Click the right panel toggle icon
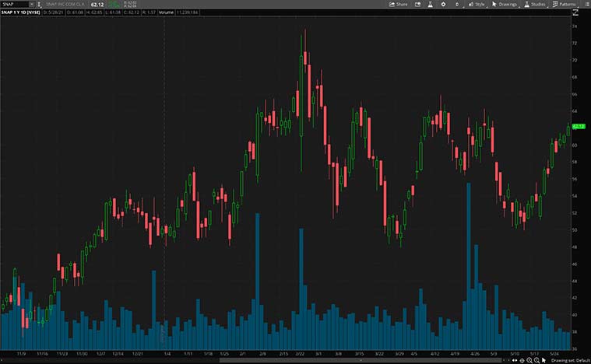 tap(587, 4)
